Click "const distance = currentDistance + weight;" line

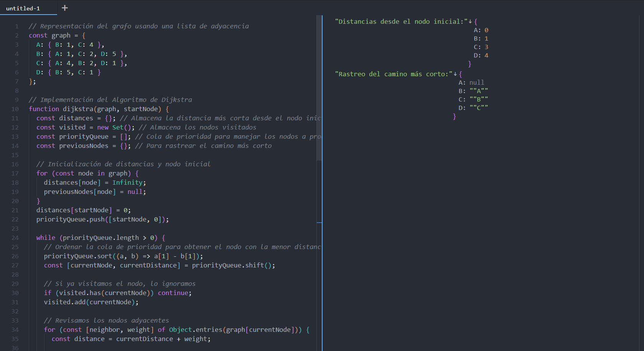click(131, 339)
